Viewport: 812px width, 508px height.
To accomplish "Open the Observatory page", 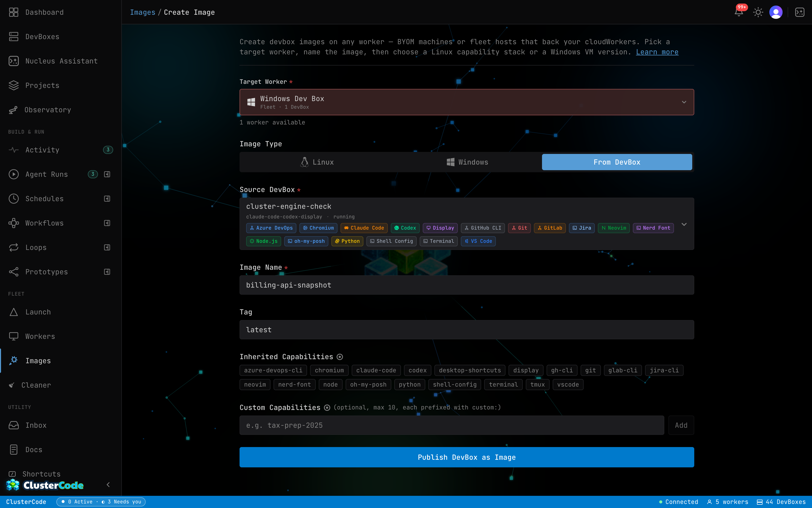I will (x=60, y=110).
